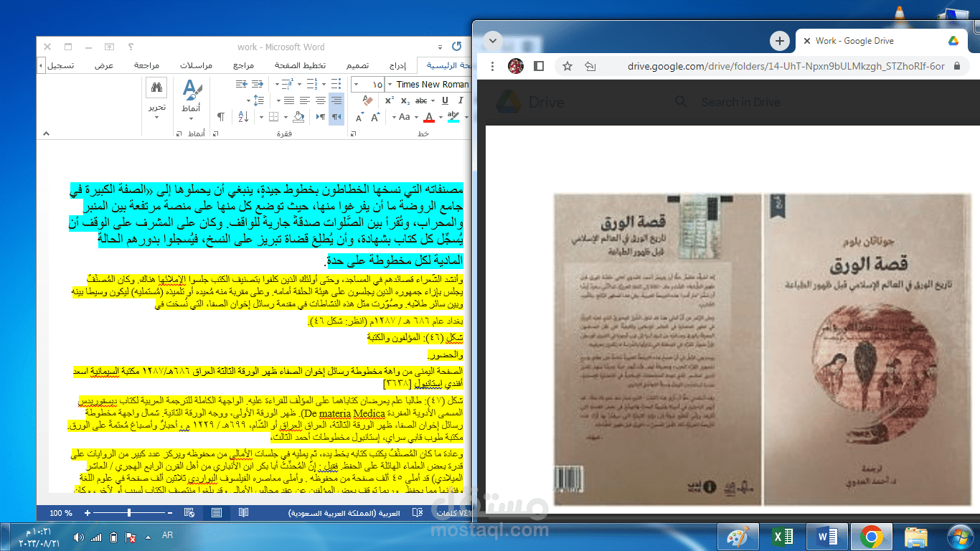
Task: Toggle the show paragraph marks pilcrow icon
Action: coord(221,117)
